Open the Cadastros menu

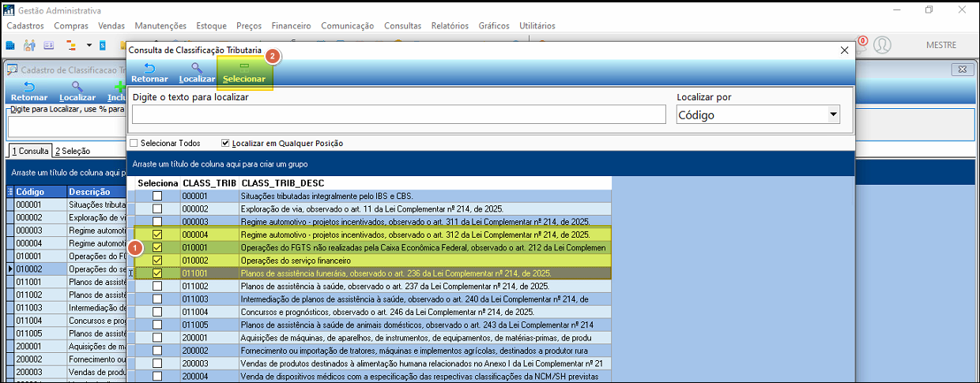point(25,26)
